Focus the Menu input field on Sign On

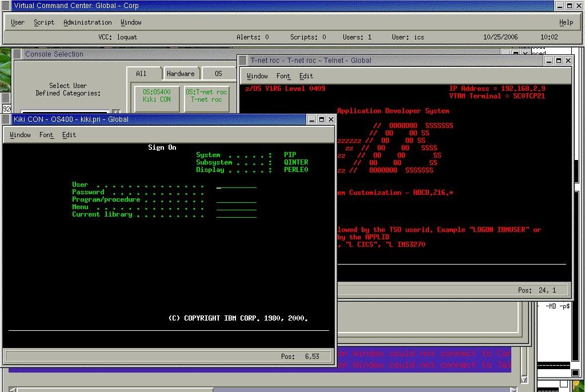[237, 207]
